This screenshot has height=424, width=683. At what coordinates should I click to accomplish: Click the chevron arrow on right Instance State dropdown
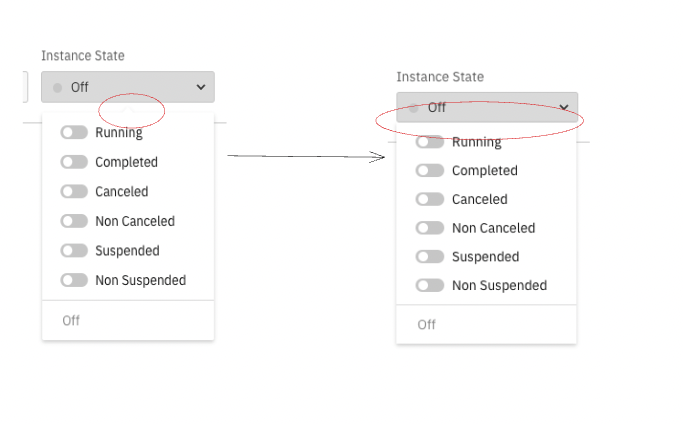(564, 107)
